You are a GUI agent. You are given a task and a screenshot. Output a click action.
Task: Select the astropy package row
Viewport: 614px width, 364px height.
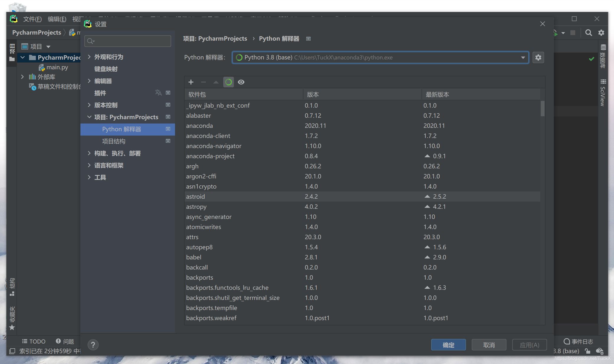click(362, 207)
